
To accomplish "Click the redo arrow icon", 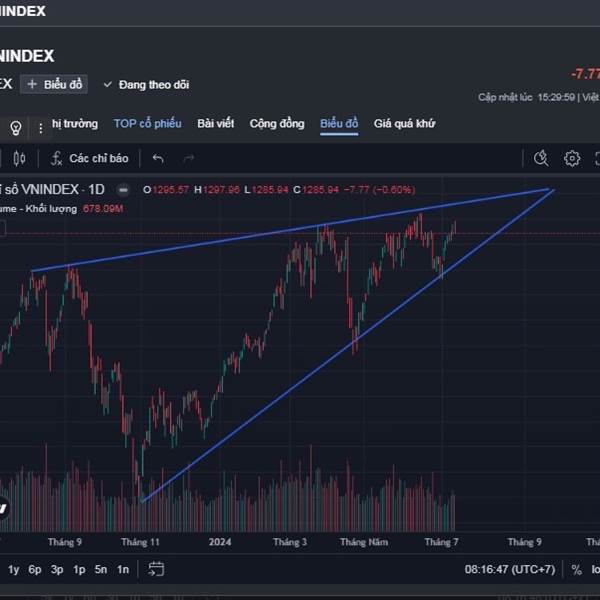I will point(188,158).
